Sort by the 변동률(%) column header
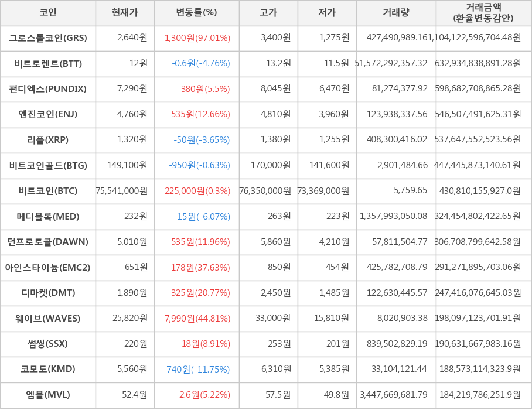 pyautogui.click(x=196, y=13)
